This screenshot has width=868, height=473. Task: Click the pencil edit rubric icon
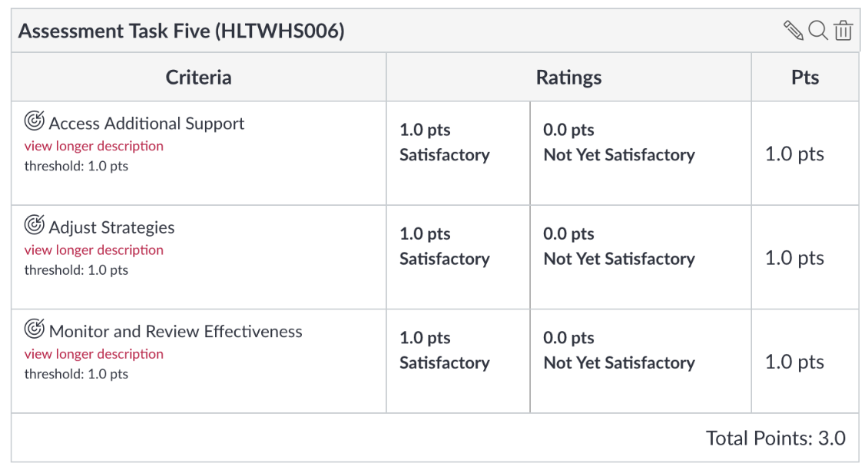click(793, 31)
